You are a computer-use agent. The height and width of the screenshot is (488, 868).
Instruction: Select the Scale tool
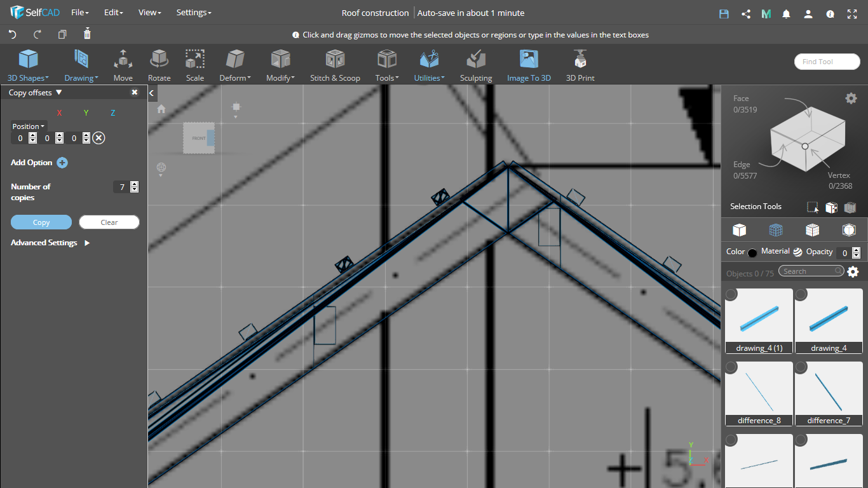(195, 66)
